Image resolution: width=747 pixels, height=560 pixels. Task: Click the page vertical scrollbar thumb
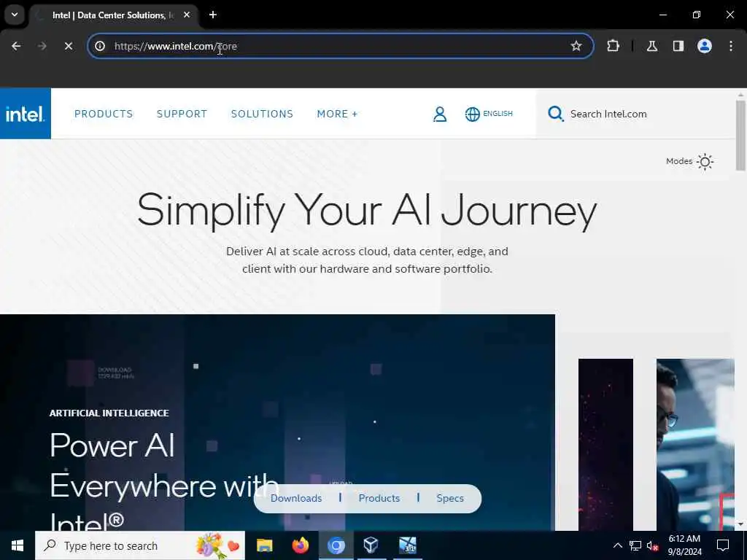pyautogui.click(x=740, y=135)
